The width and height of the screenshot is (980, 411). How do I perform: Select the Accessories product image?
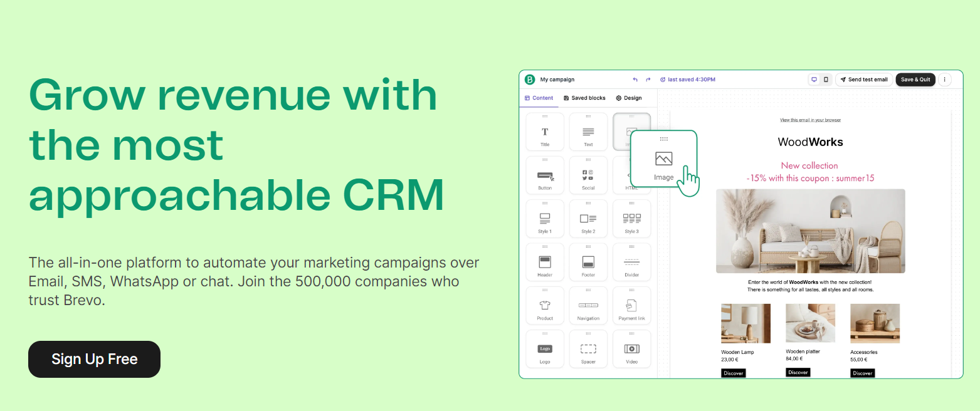tap(875, 323)
